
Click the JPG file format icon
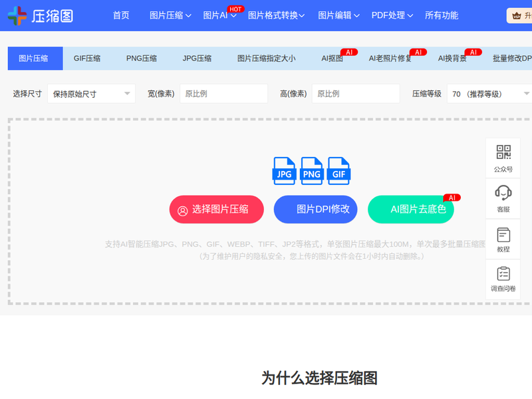[285, 171]
